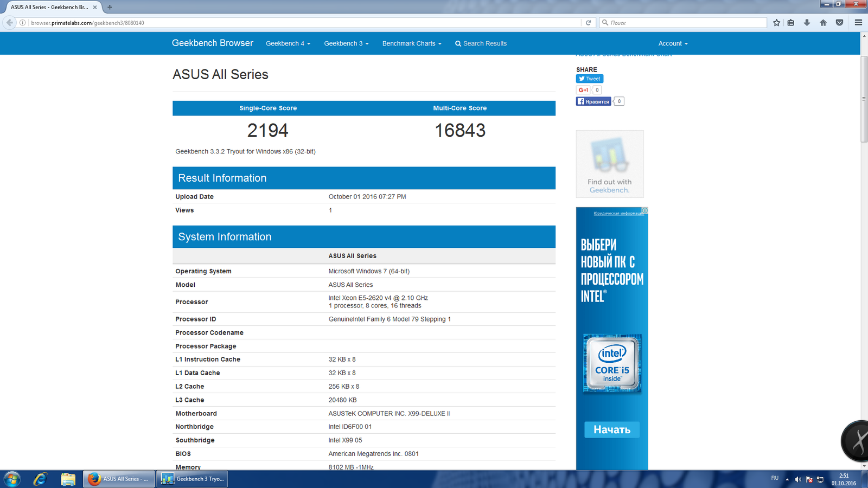Share the result with the Tweet button
The width and height of the screenshot is (868, 488).
[x=590, y=79]
